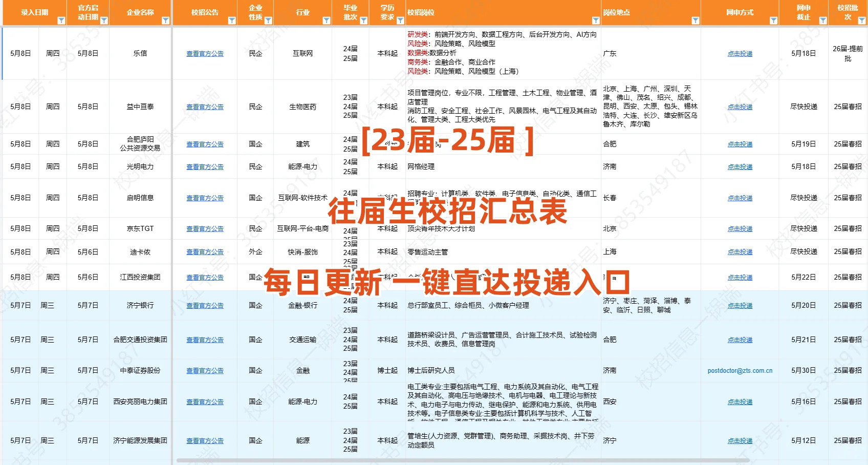Click the postdoctor@zts.com.cn email link
Screen dimensions: 868x465
click(x=740, y=370)
